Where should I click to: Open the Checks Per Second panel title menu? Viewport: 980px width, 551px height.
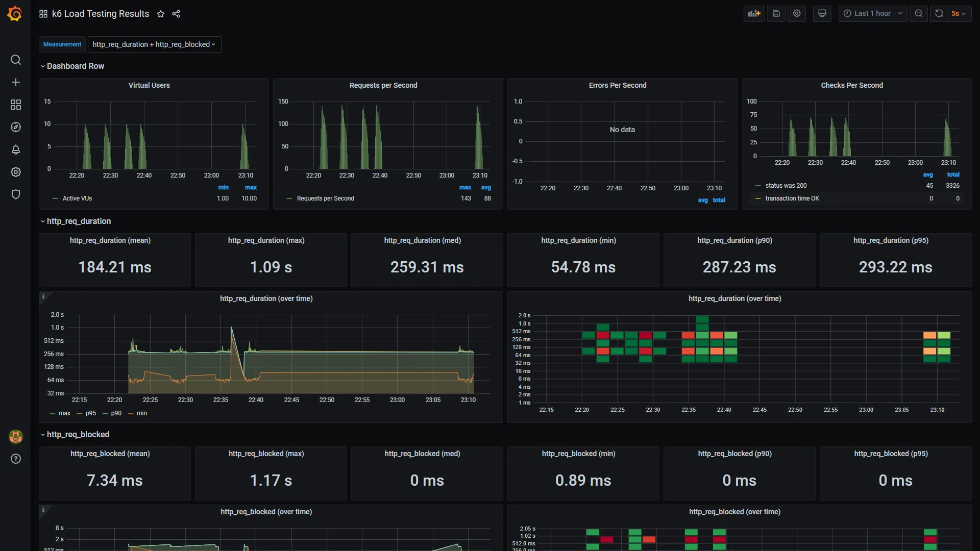point(852,85)
